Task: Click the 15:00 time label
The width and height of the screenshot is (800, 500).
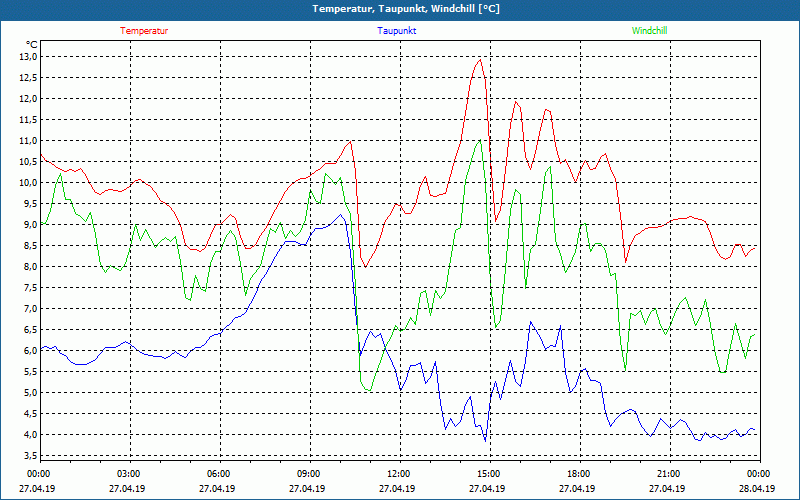Action: 487,474
